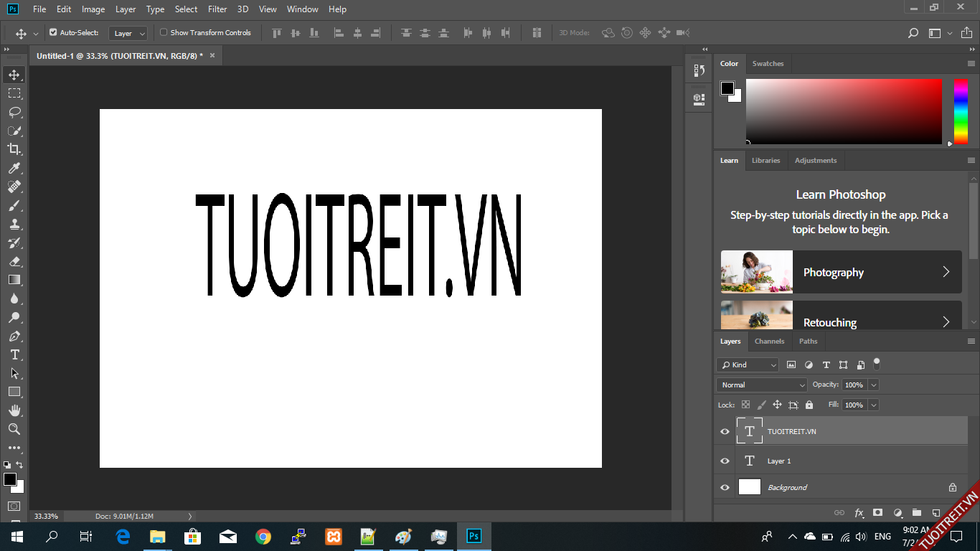Disable the Auto-Select checkbox
This screenshot has width=980, height=551.
click(53, 32)
